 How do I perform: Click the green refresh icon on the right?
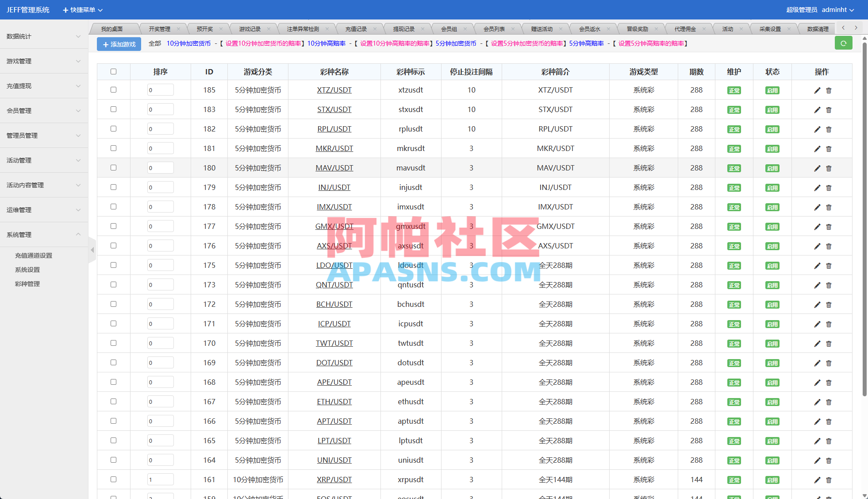[x=844, y=43]
